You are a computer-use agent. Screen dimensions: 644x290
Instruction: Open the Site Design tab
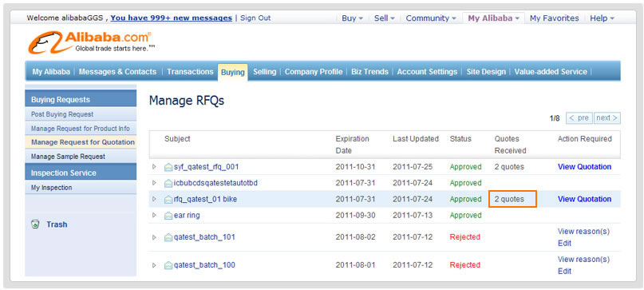coord(486,72)
